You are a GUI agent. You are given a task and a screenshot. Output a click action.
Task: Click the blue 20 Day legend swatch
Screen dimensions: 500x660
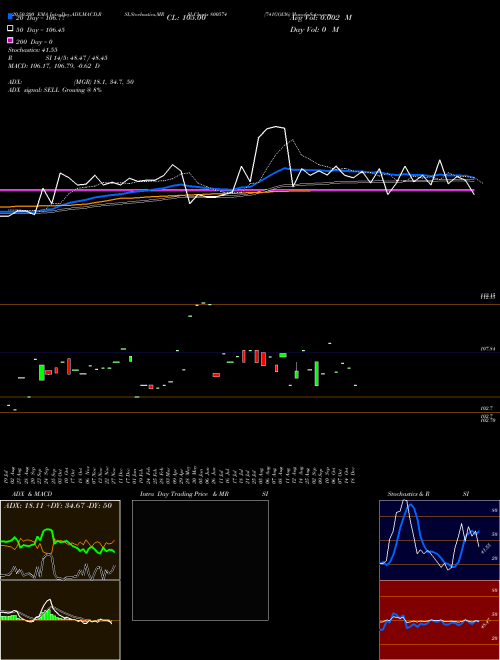tap(10, 16)
